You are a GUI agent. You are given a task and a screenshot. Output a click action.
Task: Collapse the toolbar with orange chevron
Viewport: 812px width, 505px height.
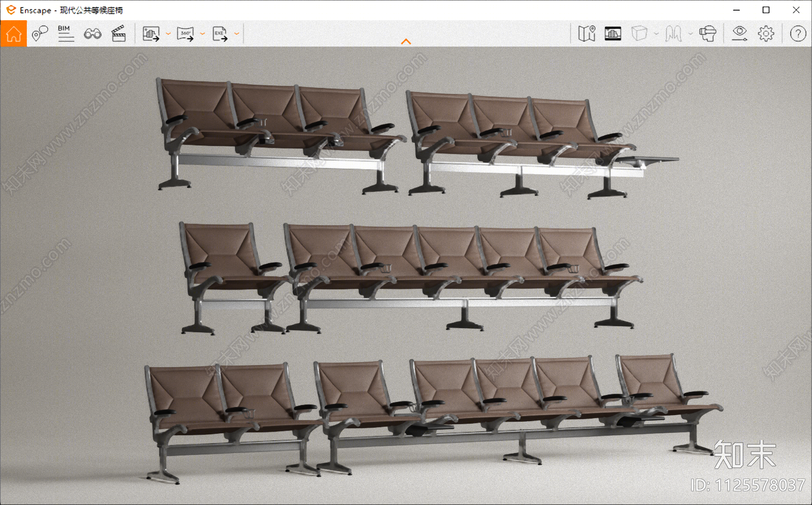coord(406,42)
